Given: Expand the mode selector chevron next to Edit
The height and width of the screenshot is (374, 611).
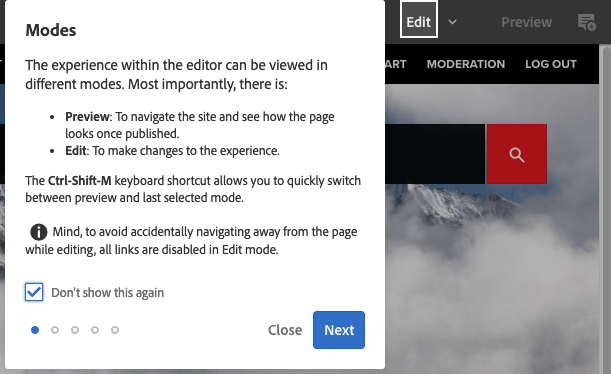Looking at the screenshot, I should (452, 22).
